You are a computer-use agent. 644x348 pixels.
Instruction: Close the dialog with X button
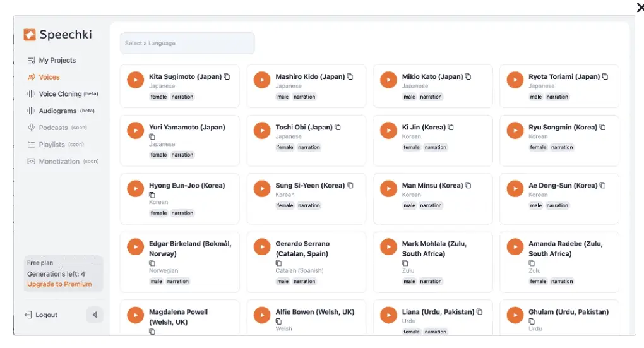[x=640, y=8]
